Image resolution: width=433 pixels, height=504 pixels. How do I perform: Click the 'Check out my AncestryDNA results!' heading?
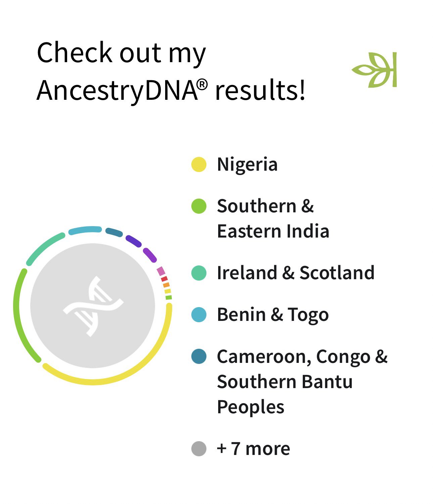[x=171, y=71]
